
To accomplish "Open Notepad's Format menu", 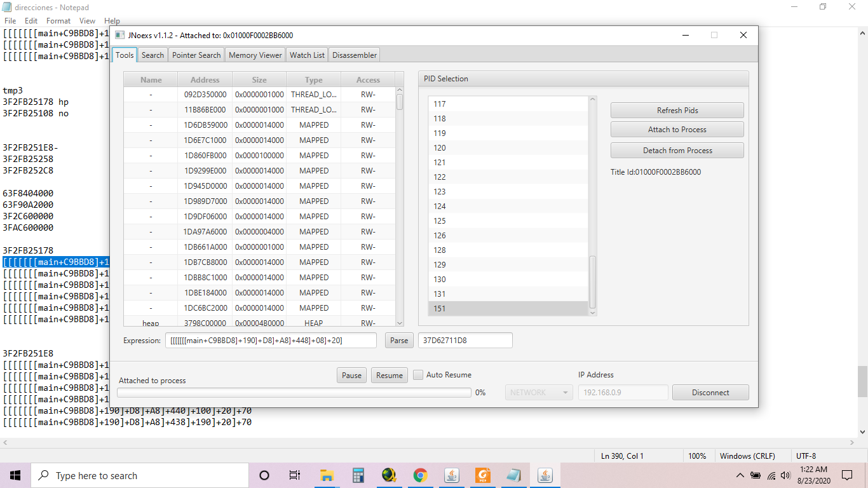I will [x=58, y=21].
